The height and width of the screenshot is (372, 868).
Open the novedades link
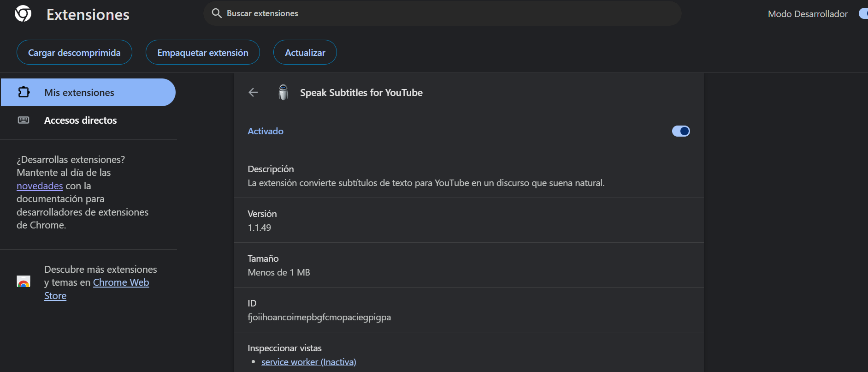click(x=40, y=186)
